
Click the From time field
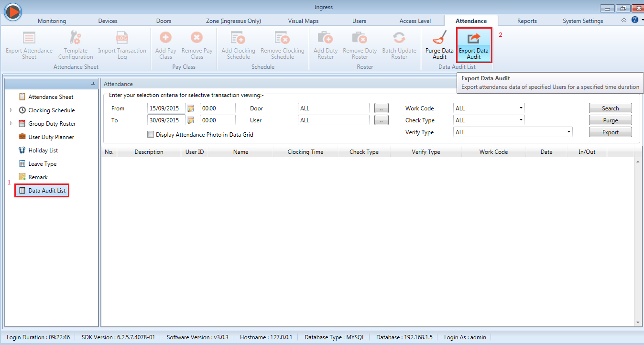click(218, 108)
